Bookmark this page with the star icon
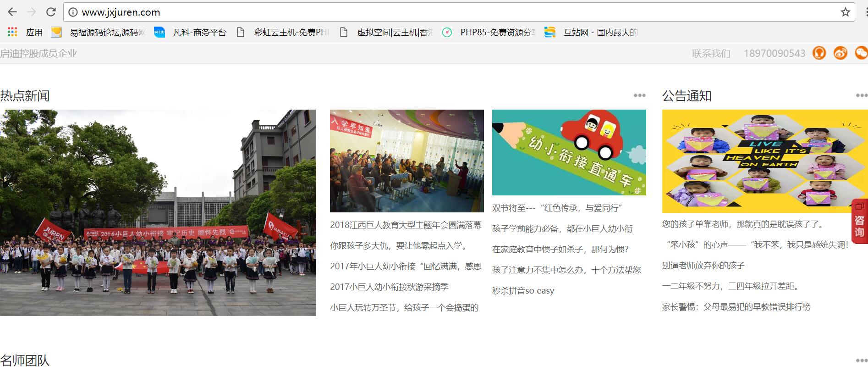Screen dimensions: 868x372 (x=845, y=12)
